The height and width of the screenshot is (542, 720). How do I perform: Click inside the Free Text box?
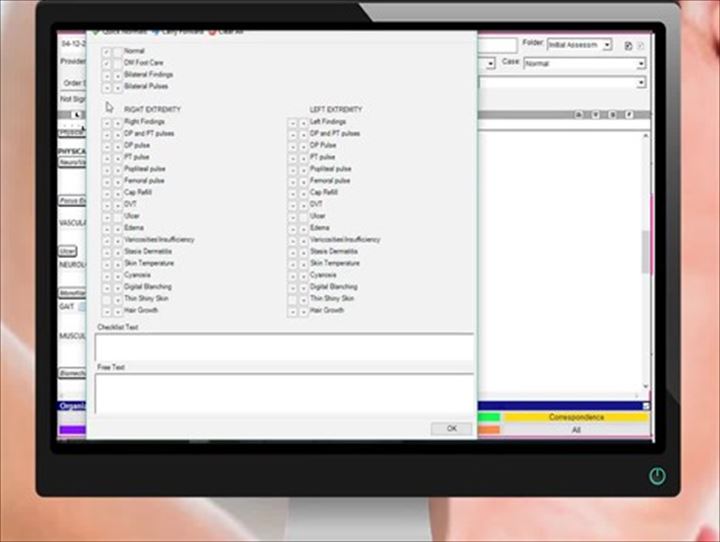pos(284,391)
